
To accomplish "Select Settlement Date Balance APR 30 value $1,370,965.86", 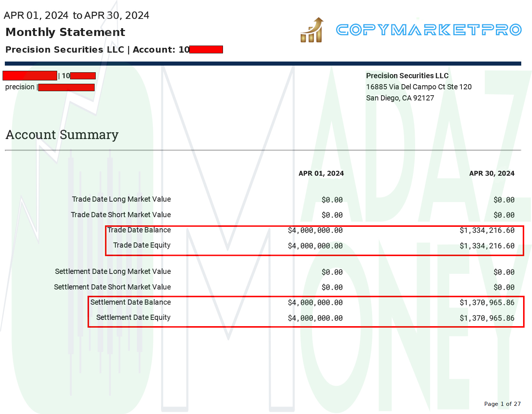I will [487, 303].
